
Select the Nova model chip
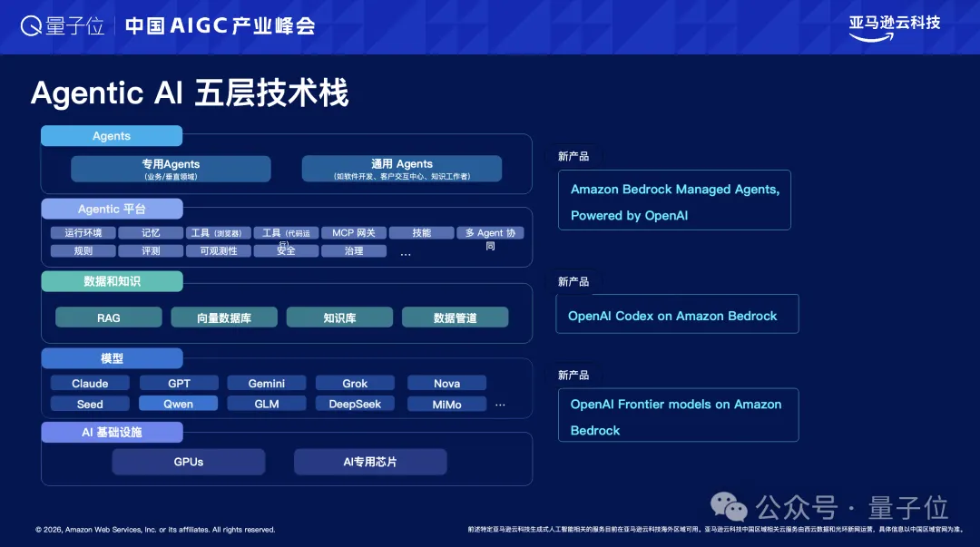coord(446,383)
